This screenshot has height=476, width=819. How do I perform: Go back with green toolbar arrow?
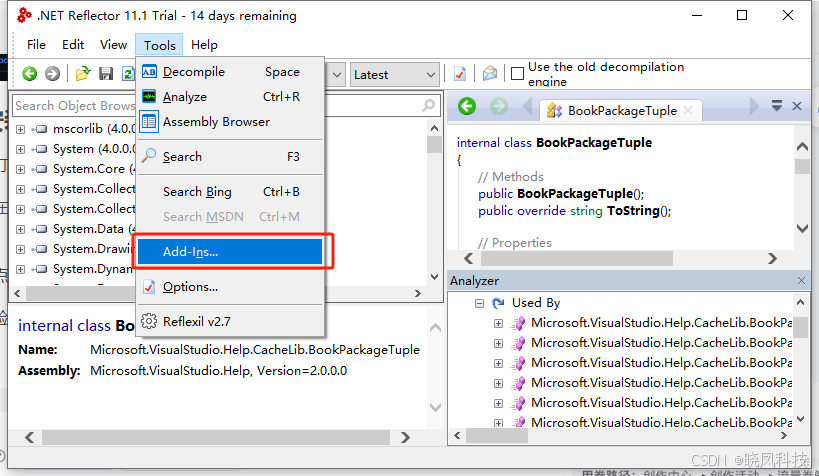click(30, 74)
